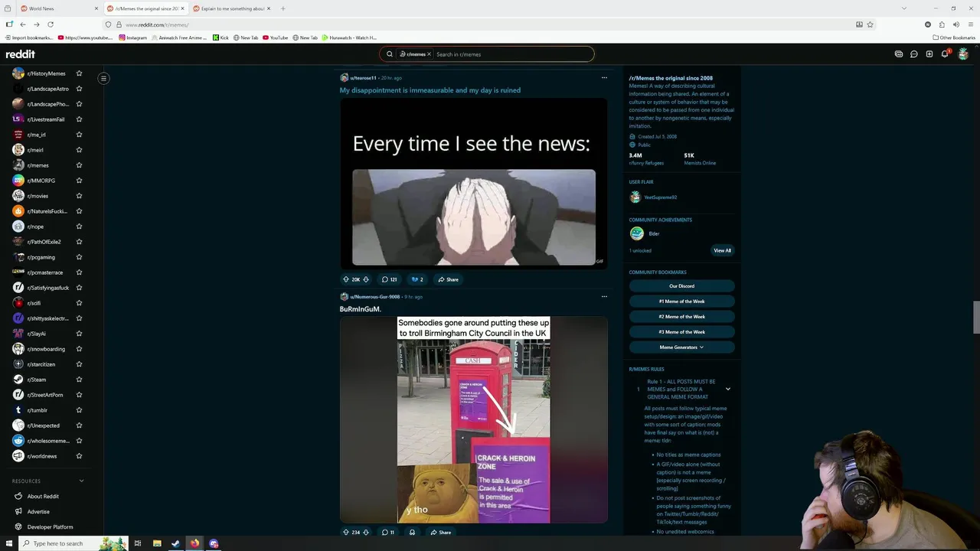Toggle favorite star for r/tumblr
This screenshot has height=551, width=980.
(x=79, y=410)
